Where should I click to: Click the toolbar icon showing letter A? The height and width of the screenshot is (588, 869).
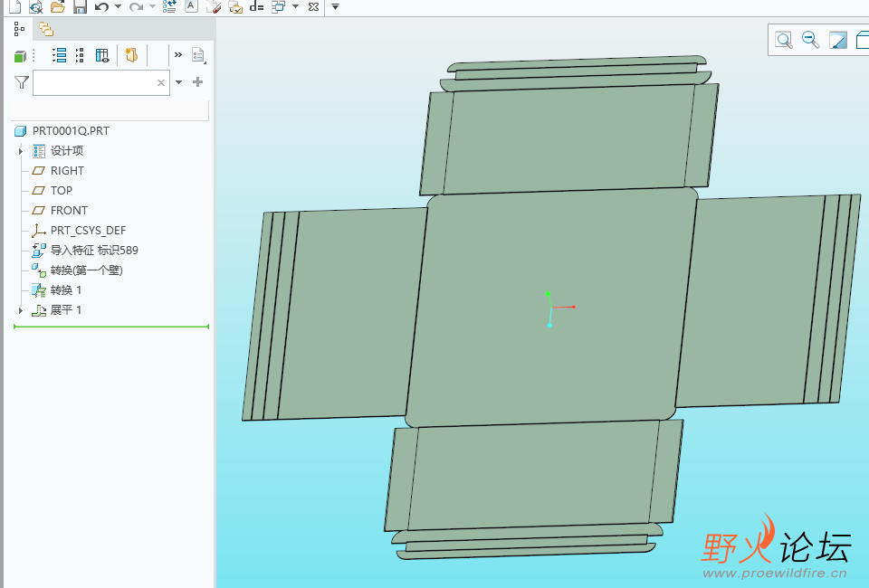(x=191, y=6)
